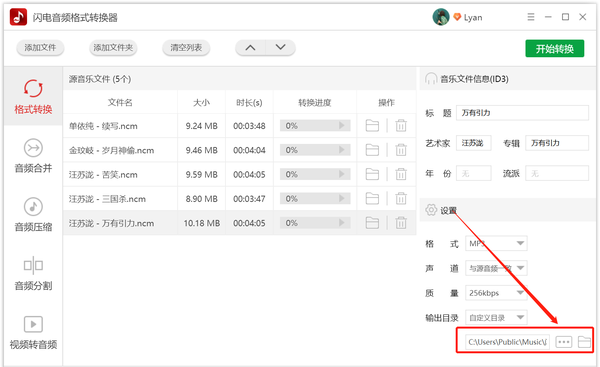Screen dimensions: 600x367
Task: Open the 视频转音频 video to audio tool
Action: point(33,333)
